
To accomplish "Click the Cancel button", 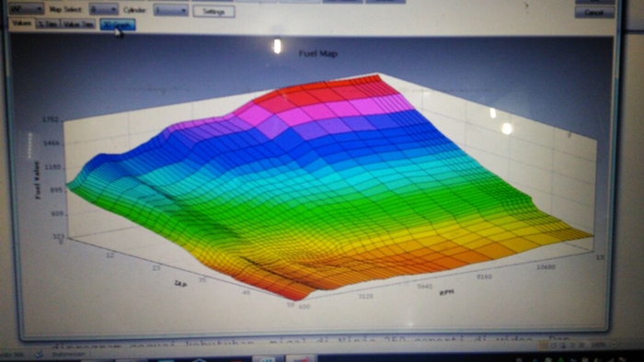I will click(x=594, y=13).
